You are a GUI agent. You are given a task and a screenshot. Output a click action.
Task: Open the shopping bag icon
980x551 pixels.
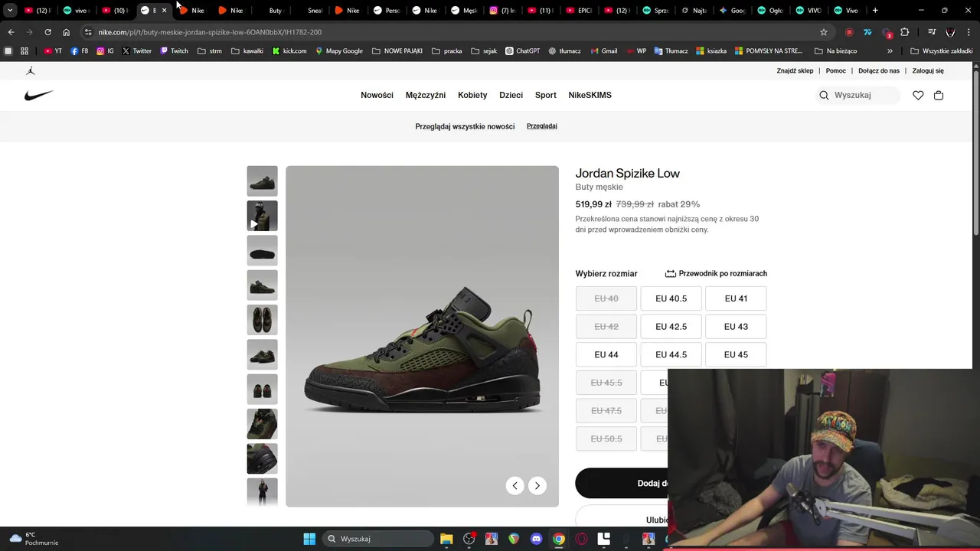(x=939, y=95)
